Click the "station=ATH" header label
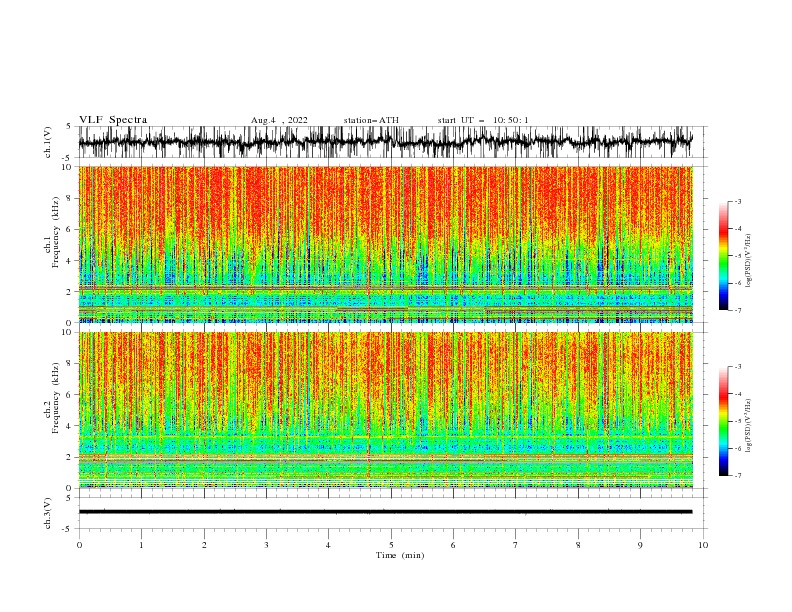792x612 pixels. point(371,120)
